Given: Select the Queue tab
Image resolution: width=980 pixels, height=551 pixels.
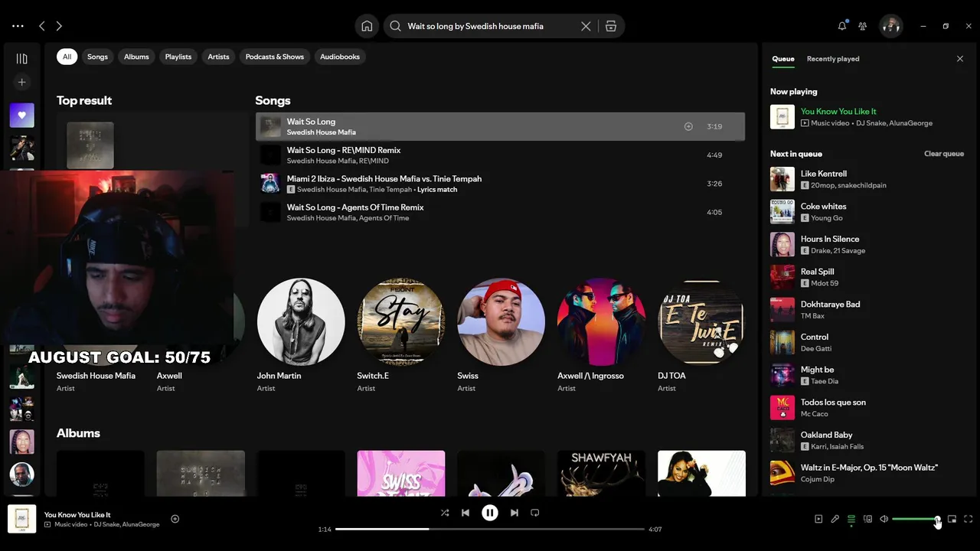Looking at the screenshot, I should 783,59.
